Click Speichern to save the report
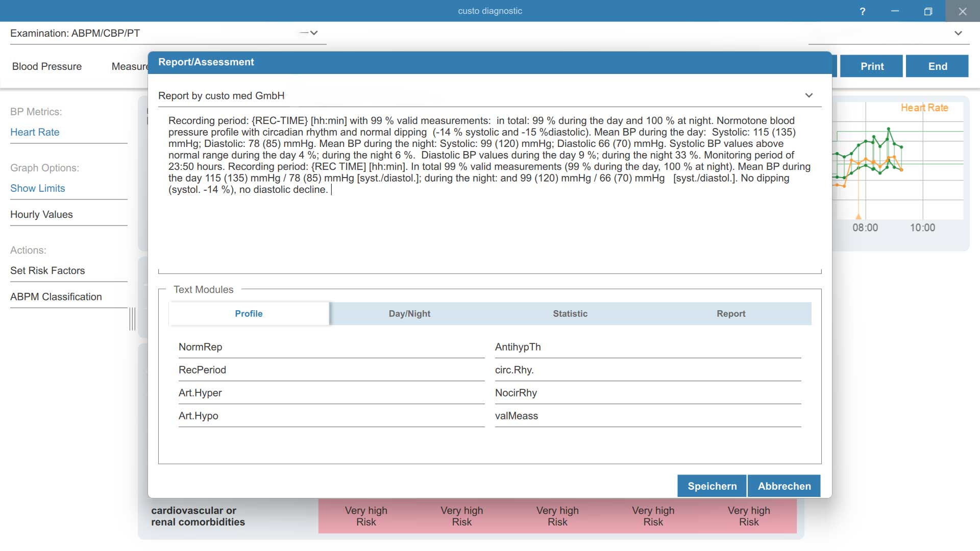 coord(712,486)
